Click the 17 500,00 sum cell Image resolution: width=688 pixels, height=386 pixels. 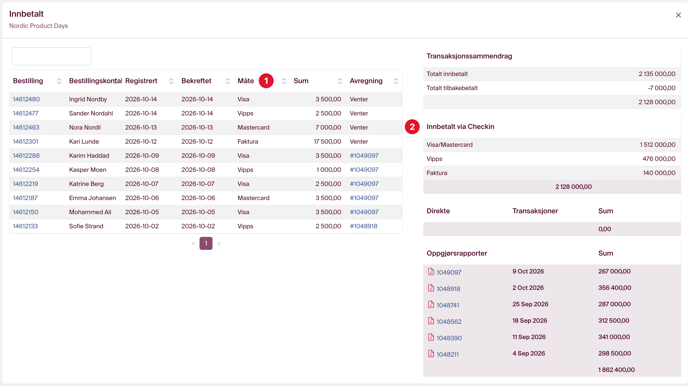pyautogui.click(x=327, y=141)
